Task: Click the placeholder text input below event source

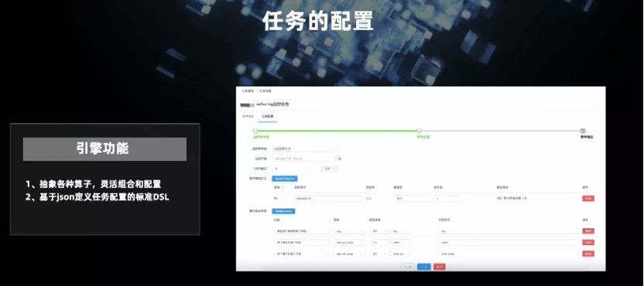Action: pyautogui.click(x=303, y=158)
